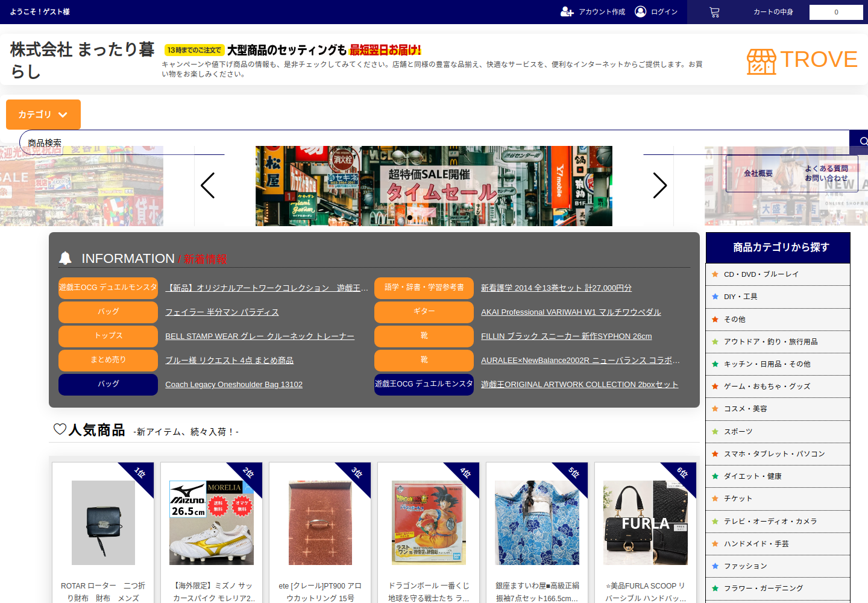868x603 pixels.
Task: Select ゲーム・おもちゃ・グッズ category
Action: 778,387
